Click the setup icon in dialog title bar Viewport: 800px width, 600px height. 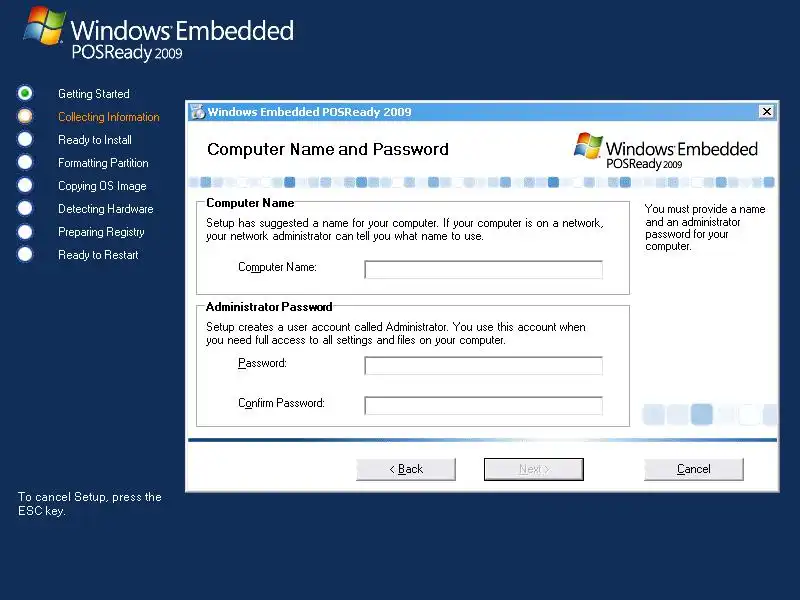click(x=197, y=112)
